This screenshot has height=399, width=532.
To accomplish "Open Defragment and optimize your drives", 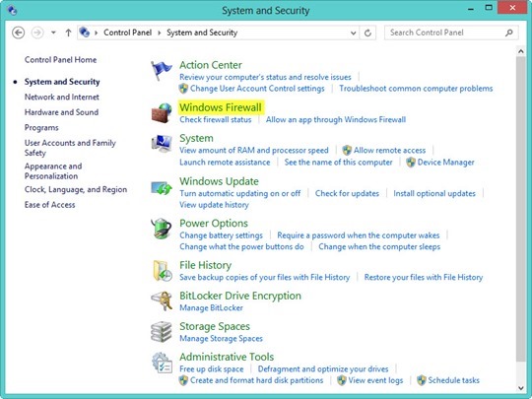I will point(323,368).
